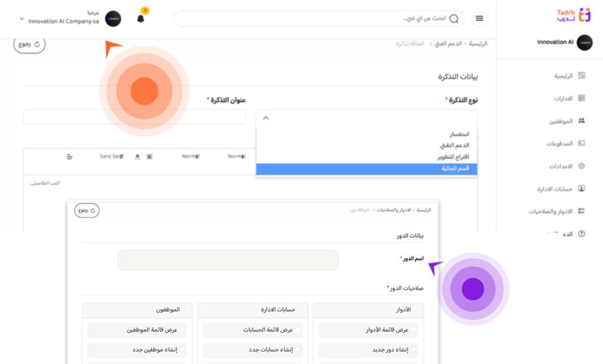603x364 pixels.
Task: Open الادارات in the sidebar menu
Action: [x=563, y=99]
